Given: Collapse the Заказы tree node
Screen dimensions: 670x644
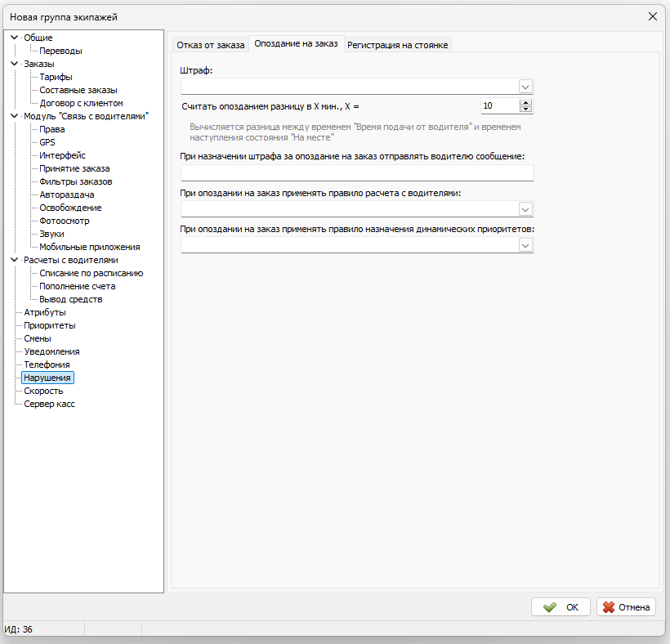Looking at the screenshot, I should (x=14, y=64).
